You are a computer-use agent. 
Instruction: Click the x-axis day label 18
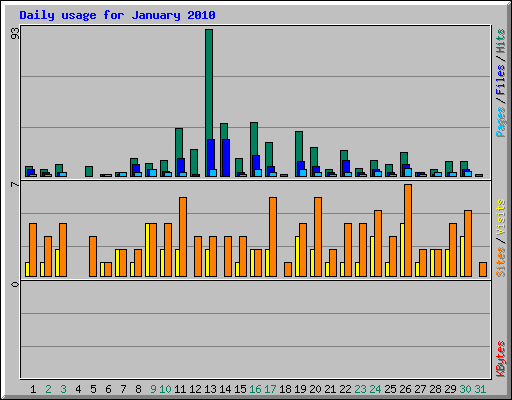pos(285,389)
